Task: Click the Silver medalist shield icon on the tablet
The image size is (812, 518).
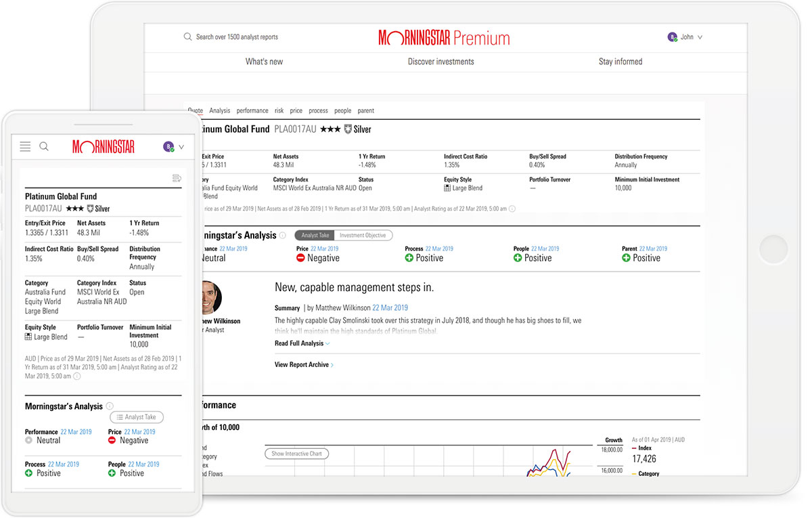Action: (348, 129)
